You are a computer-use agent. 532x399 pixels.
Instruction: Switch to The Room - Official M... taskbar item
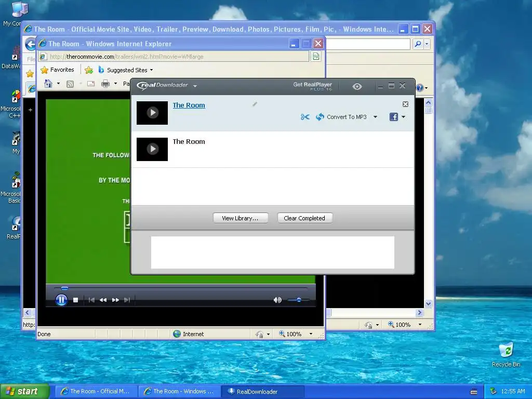96,391
